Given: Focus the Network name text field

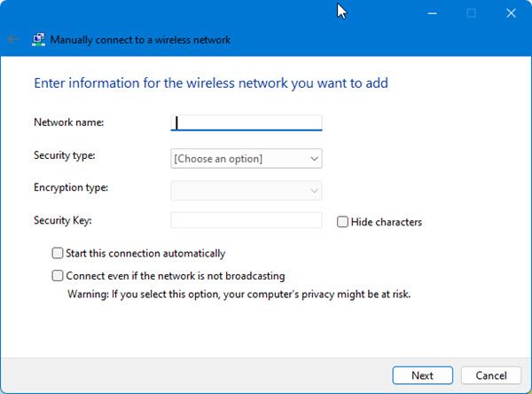Looking at the screenshot, I should coord(246,123).
